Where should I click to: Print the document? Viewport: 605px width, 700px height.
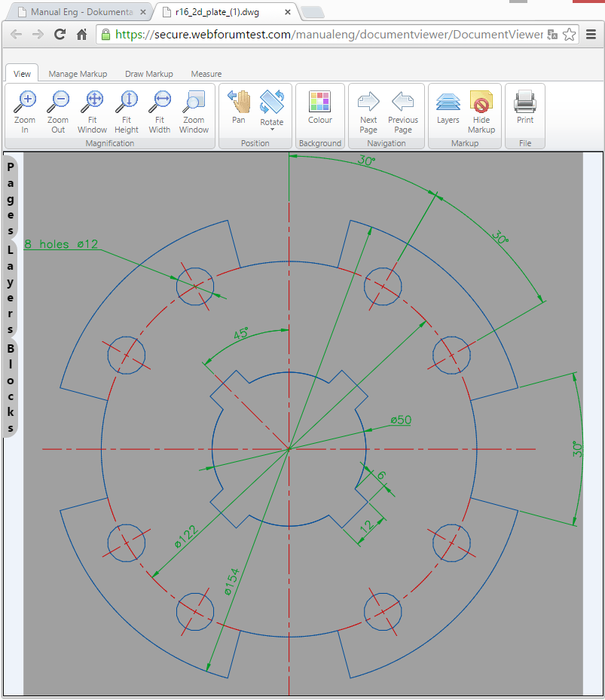pos(525,107)
